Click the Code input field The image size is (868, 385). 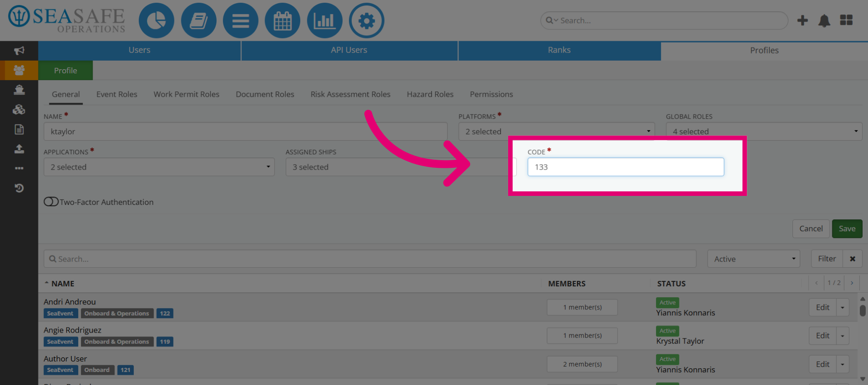coord(626,167)
